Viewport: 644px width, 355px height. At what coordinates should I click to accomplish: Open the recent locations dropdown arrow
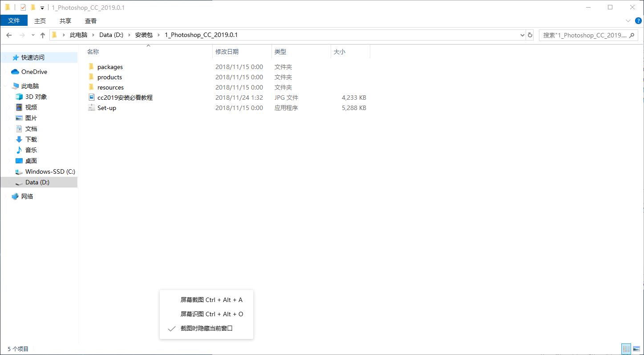click(33, 35)
